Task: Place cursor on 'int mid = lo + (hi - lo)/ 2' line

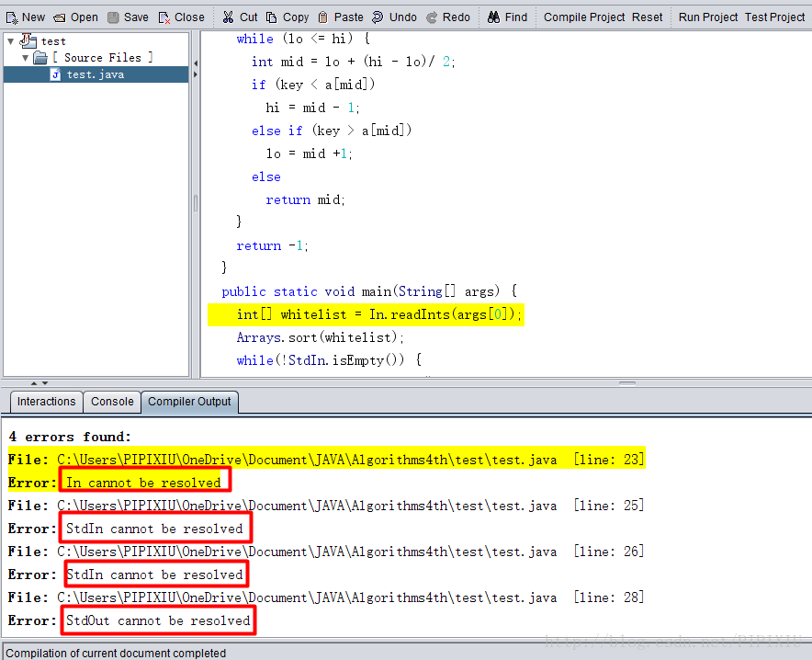Action: tap(353, 62)
